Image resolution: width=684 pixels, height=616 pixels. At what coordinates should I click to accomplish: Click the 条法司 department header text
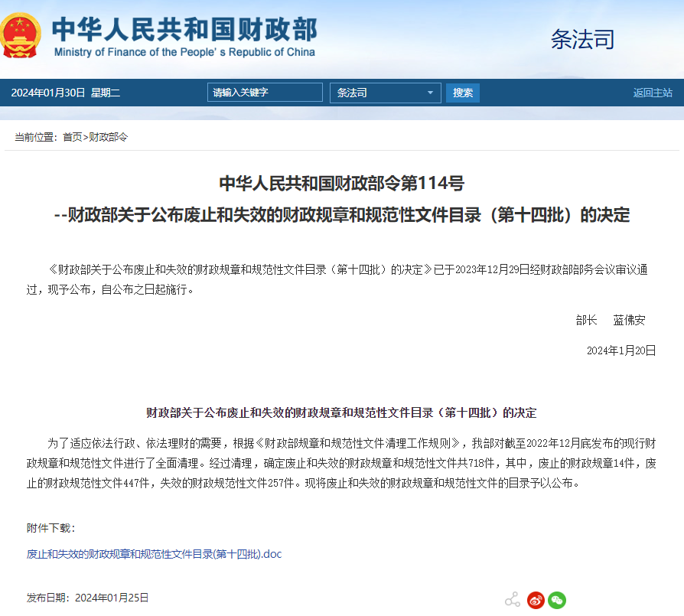(582, 39)
